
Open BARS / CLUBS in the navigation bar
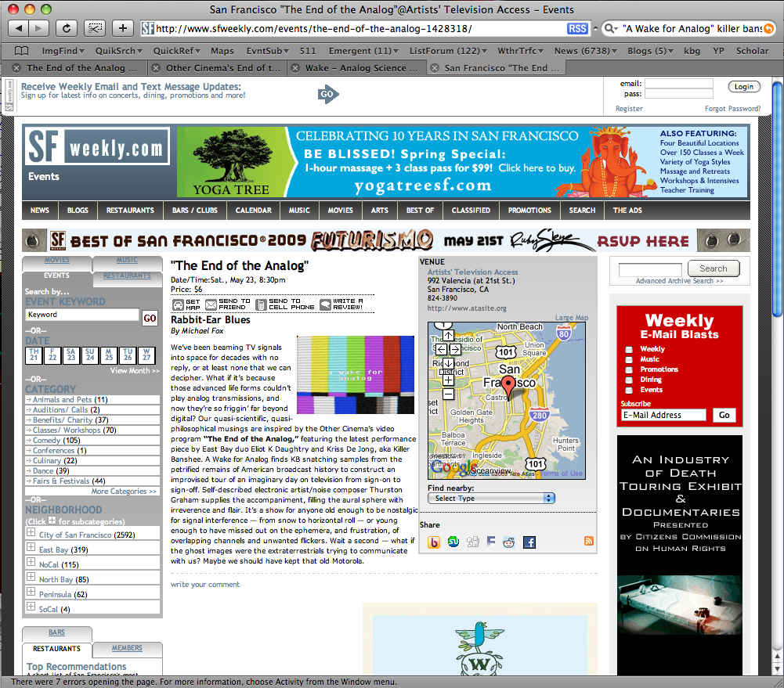click(x=195, y=211)
